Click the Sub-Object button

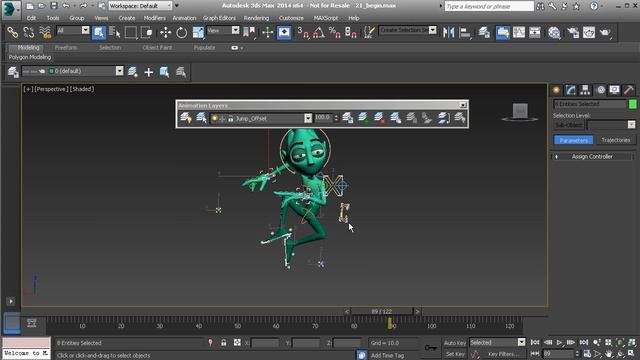click(x=569, y=125)
